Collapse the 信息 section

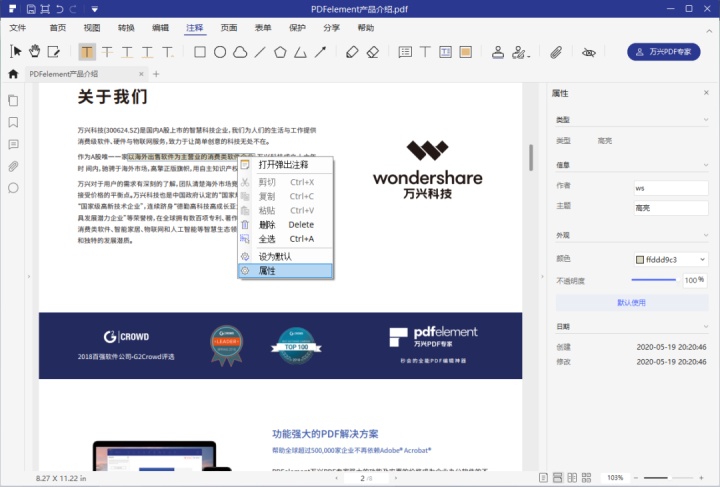[706, 165]
